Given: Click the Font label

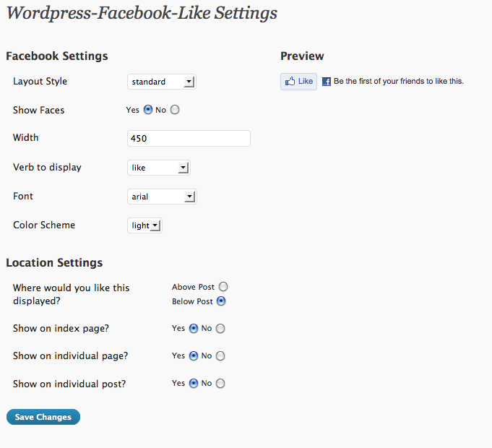Looking at the screenshot, I should (x=23, y=196).
